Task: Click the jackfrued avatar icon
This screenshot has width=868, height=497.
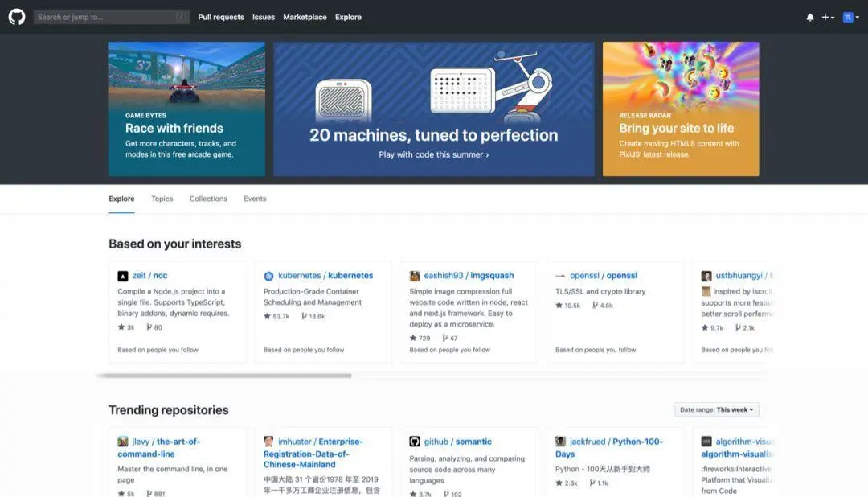Action: point(560,442)
